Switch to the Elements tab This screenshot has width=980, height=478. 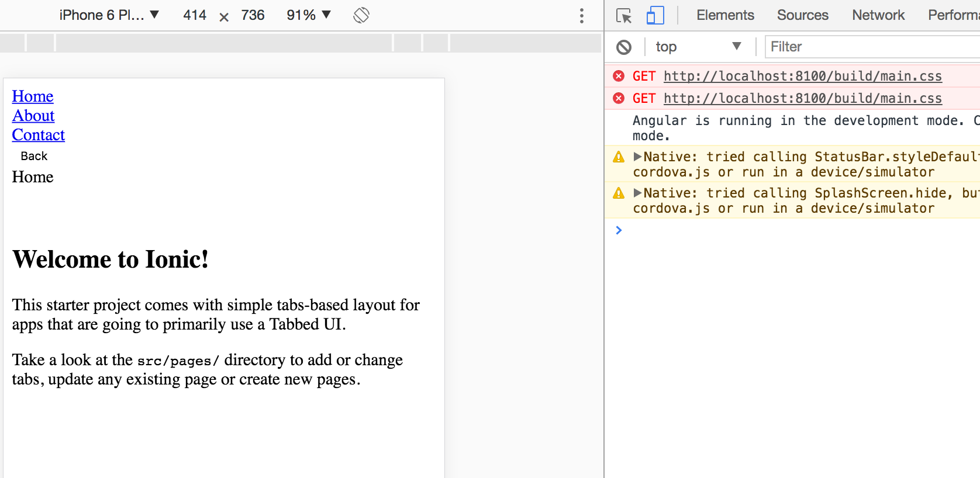725,15
